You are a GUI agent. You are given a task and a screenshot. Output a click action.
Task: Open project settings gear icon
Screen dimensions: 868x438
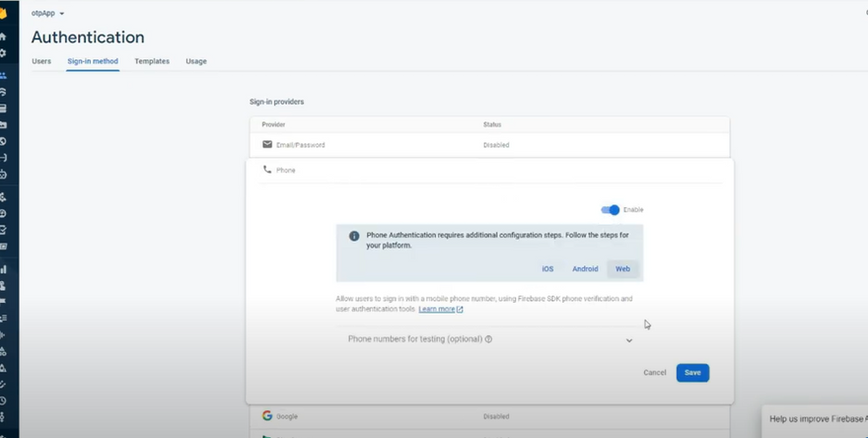point(3,52)
